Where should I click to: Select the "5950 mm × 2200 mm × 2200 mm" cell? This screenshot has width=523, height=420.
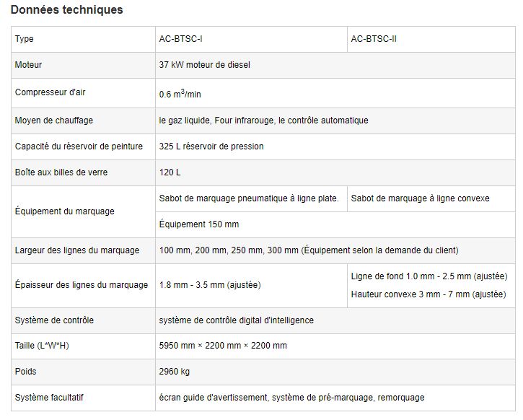(x=223, y=346)
